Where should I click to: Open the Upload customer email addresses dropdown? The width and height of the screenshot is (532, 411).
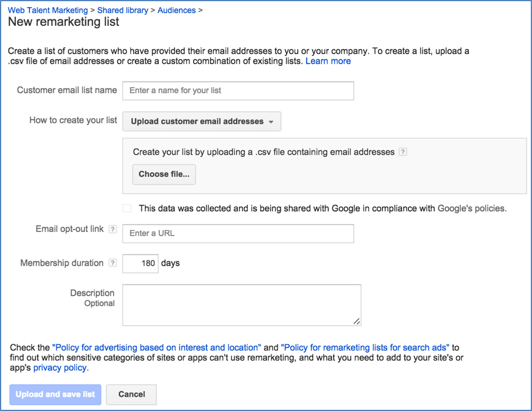[201, 121]
